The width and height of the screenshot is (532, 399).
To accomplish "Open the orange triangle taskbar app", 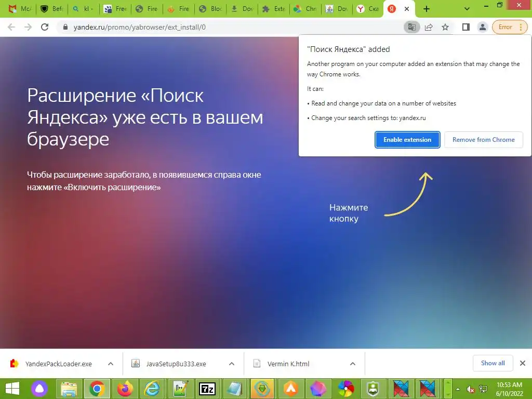I will (x=291, y=389).
